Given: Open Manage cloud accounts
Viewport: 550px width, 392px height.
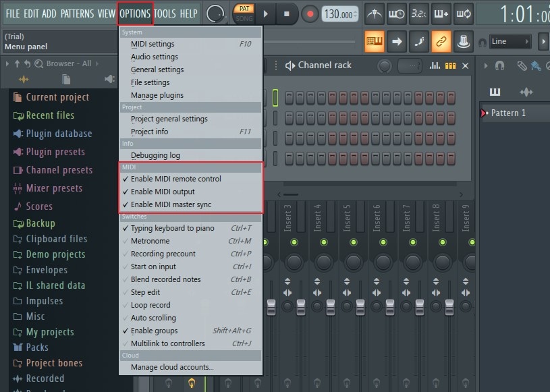Looking at the screenshot, I should click(191, 367).
